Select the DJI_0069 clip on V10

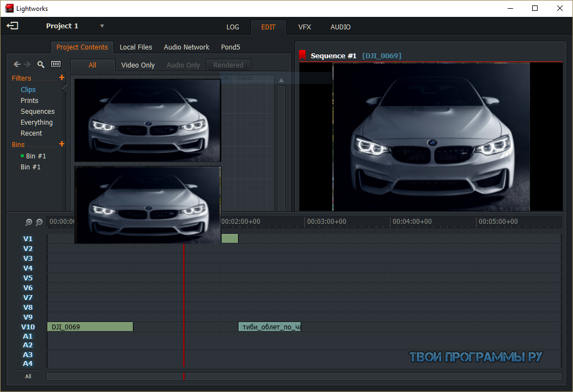[x=90, y=327]
